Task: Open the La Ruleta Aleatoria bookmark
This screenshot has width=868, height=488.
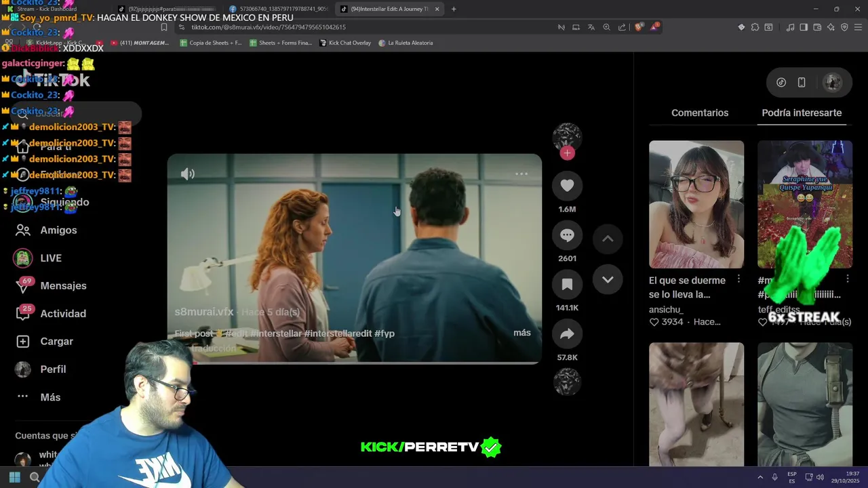Action: click(x=406, y=43)
